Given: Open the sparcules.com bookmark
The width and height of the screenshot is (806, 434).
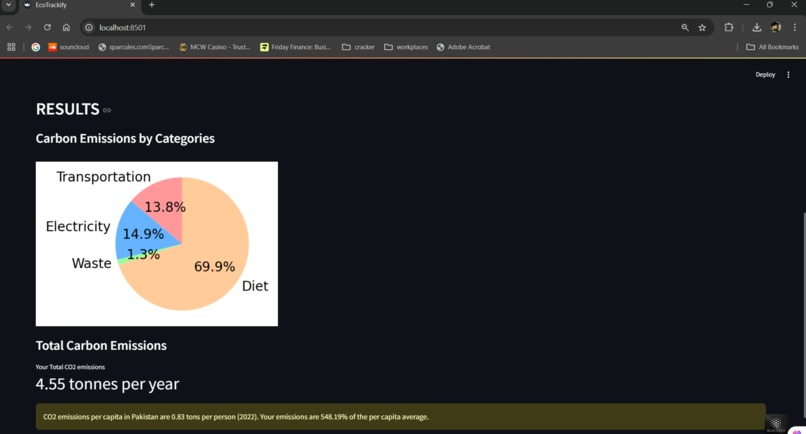Looking at the screenshot, I should pyautogui.click(x=134, y=47).
